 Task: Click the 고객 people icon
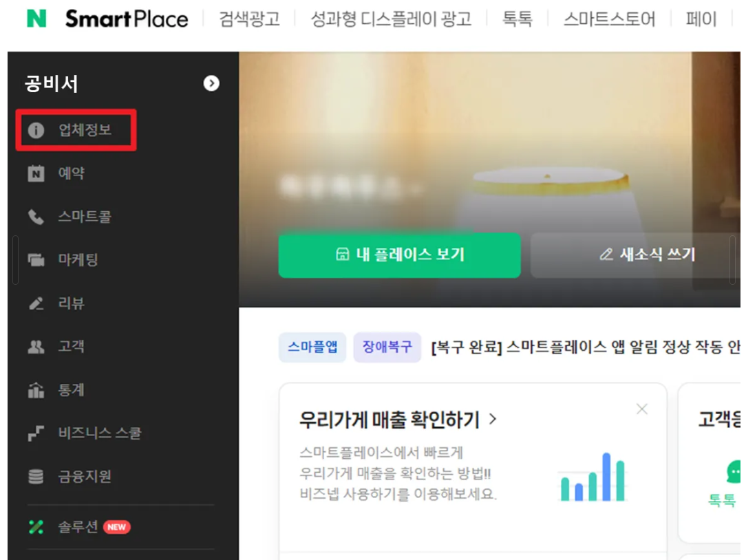36,346
